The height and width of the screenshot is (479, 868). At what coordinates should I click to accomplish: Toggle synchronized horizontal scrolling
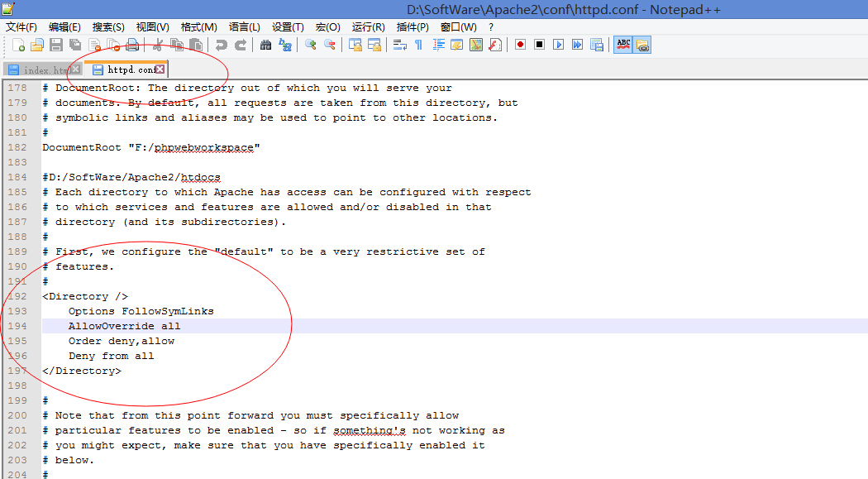coord(374,45)
